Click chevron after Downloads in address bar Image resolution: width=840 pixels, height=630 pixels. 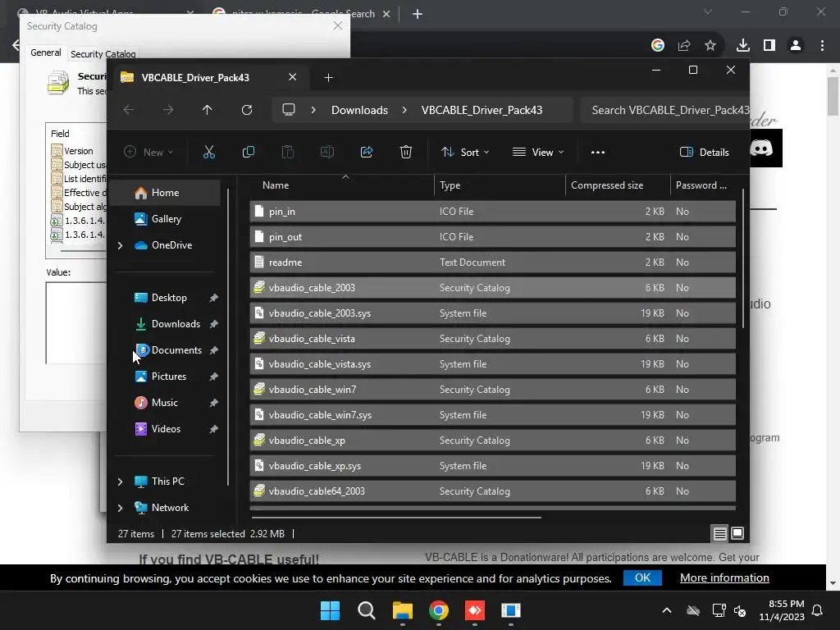click(404, 110)
